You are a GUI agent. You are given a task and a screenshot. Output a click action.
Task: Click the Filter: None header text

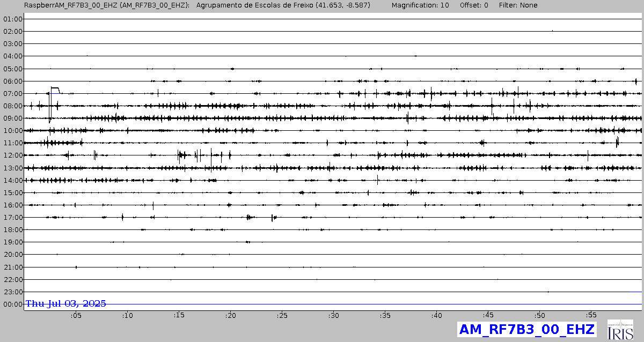click(x=518, y=5)
